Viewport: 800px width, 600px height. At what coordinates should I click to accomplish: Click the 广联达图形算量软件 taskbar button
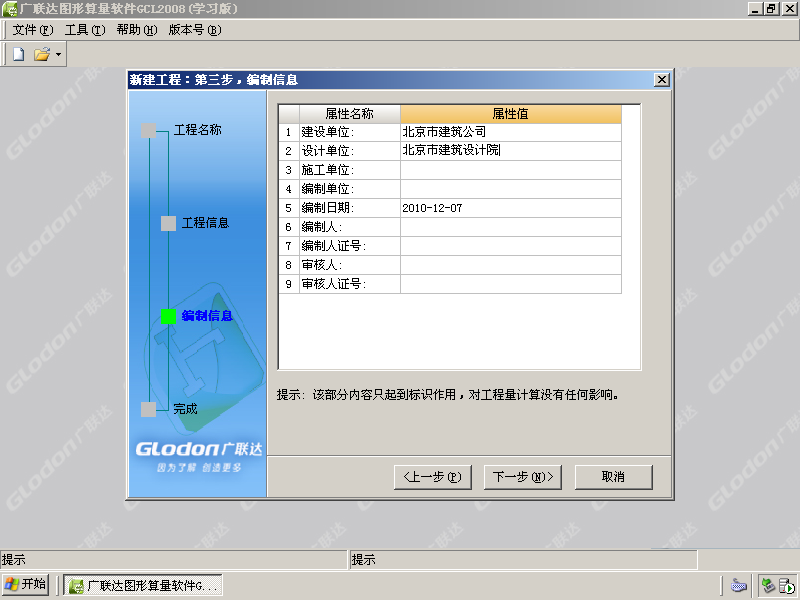click(x=143, y=585)
